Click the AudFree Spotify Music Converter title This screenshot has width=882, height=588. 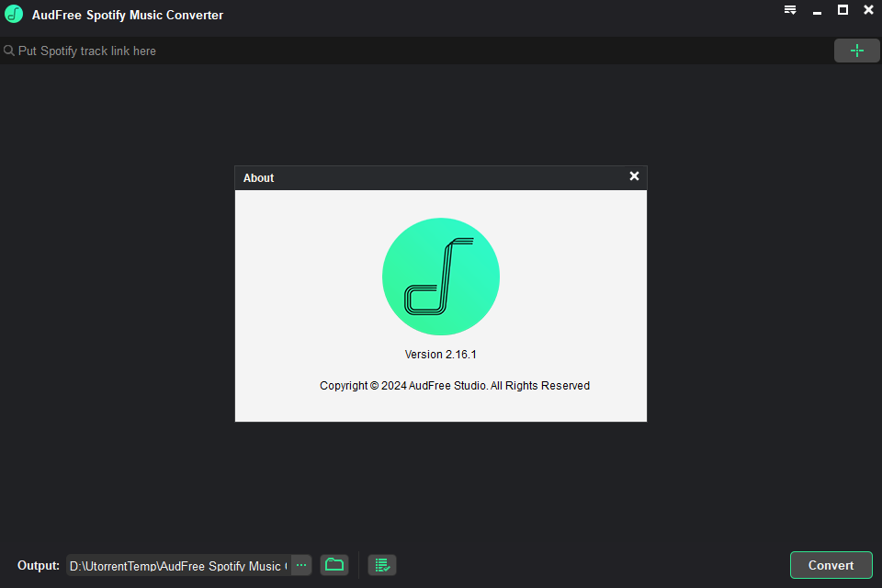point(128,16)
